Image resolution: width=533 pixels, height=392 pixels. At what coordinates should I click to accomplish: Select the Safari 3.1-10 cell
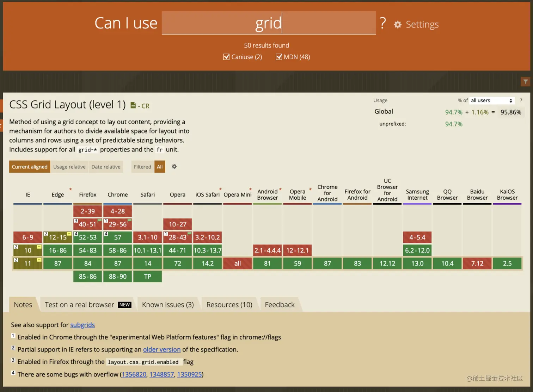(x=148, y=237)
